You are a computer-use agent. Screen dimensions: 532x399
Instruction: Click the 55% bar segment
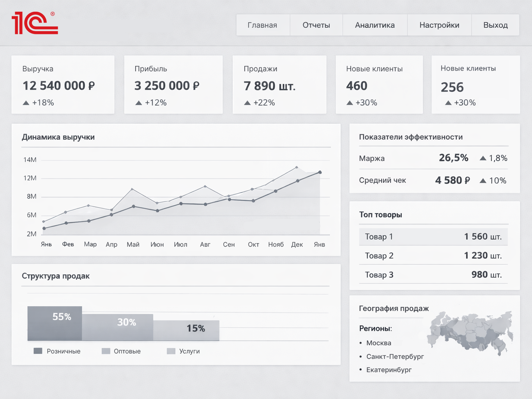tap(55, 323)
